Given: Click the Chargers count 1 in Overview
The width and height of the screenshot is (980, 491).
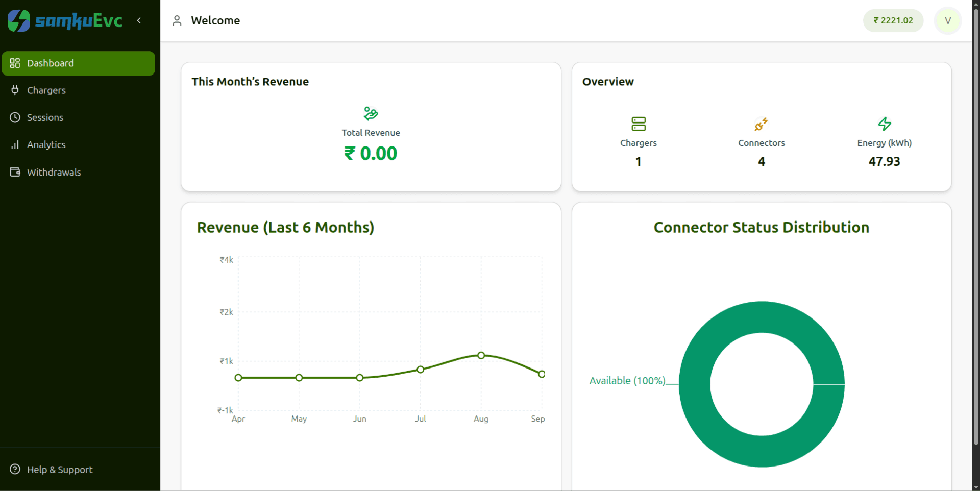Looking at the screenshot, I should [639, 162].
